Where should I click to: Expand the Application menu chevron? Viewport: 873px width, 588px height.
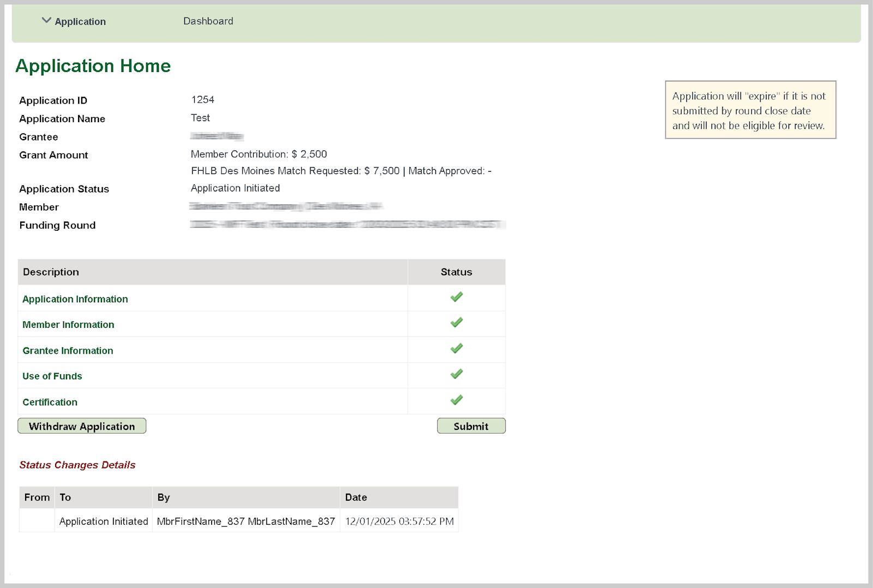(46, 21)
